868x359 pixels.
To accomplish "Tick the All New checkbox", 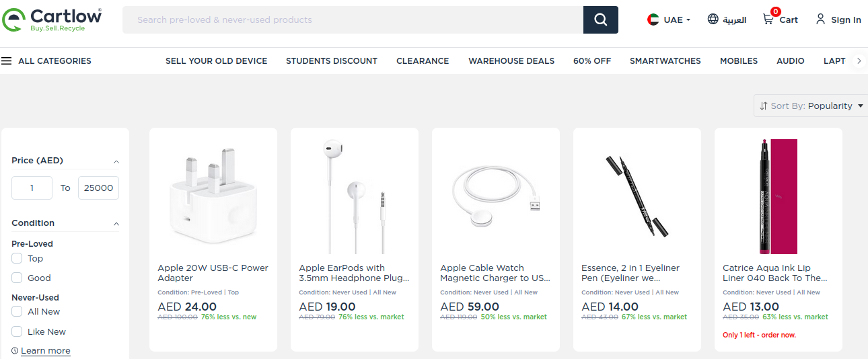I will point(17,311).
